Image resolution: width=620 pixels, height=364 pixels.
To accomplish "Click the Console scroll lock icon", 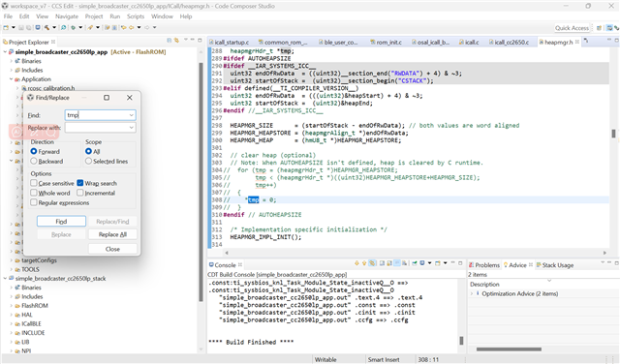I will 389,263.
